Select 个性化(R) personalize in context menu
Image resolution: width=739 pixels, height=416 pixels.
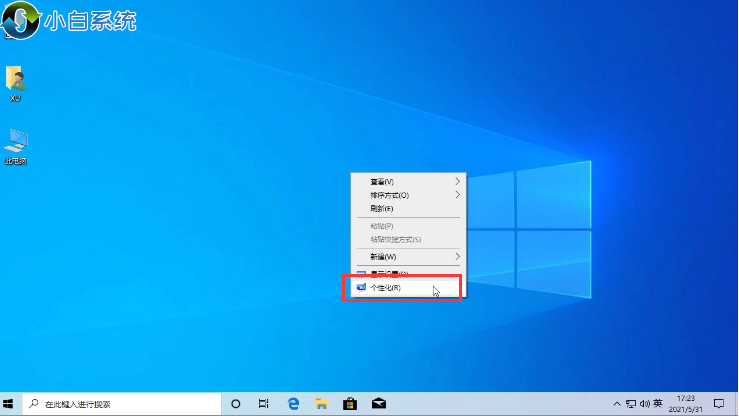coord(386,288)
